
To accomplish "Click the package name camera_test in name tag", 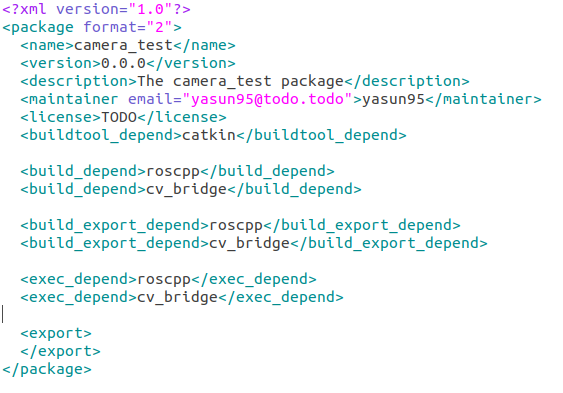I will tap(124, 46).
